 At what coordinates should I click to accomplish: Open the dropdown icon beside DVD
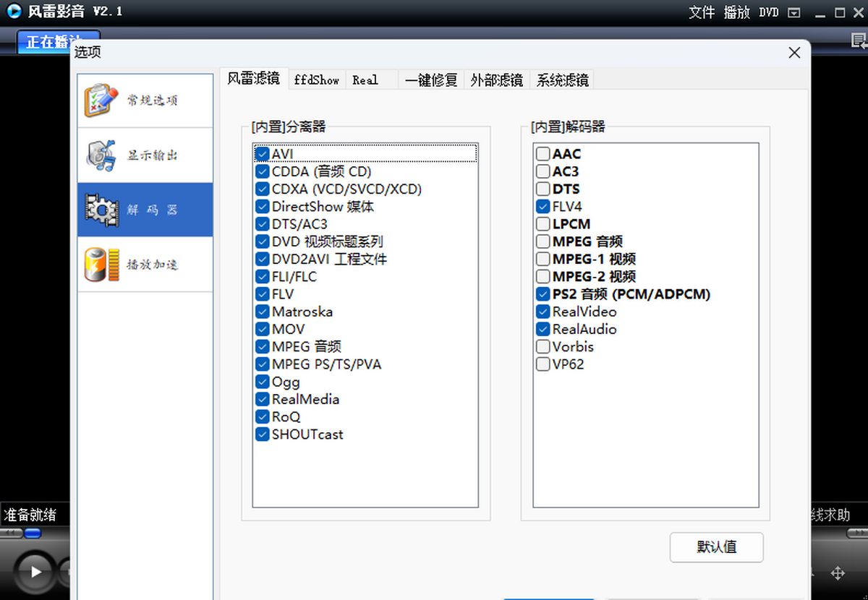pos(794,13)
